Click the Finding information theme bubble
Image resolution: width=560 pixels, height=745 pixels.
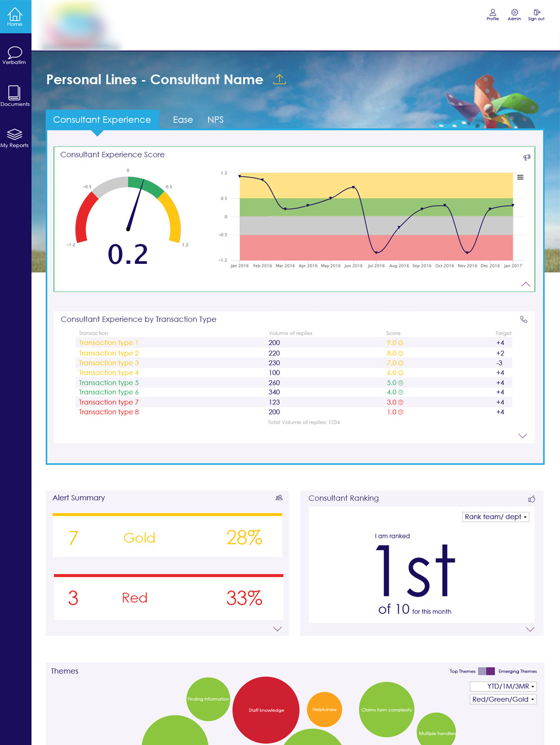208,699
